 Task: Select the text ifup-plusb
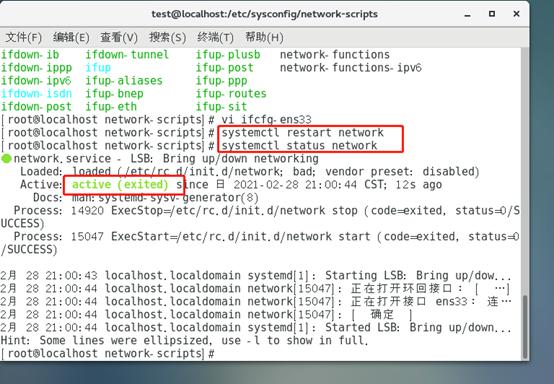point(228,55)
